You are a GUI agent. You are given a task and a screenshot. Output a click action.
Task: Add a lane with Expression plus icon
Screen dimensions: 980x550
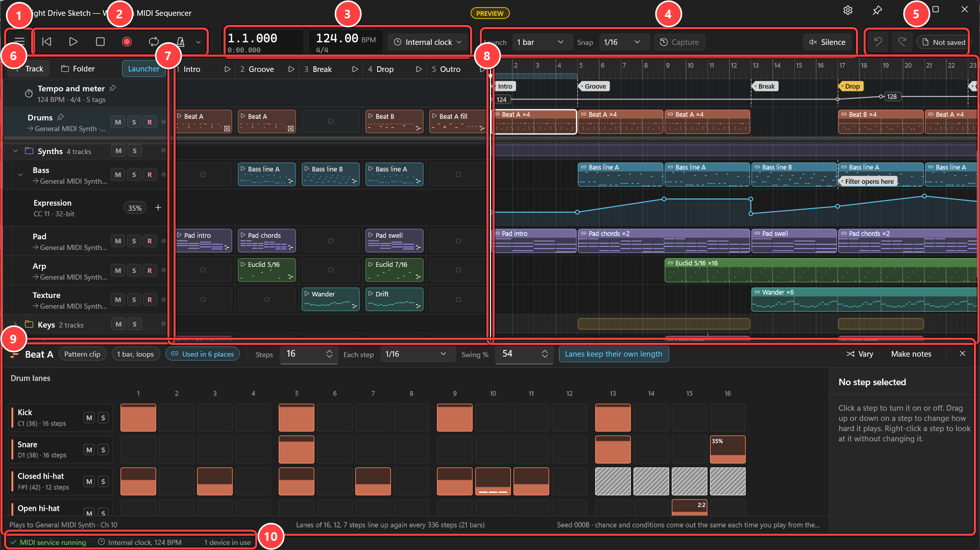[158, 208]
